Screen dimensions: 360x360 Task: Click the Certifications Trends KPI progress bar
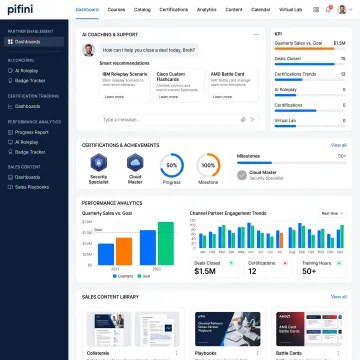(x=310, y=80)
